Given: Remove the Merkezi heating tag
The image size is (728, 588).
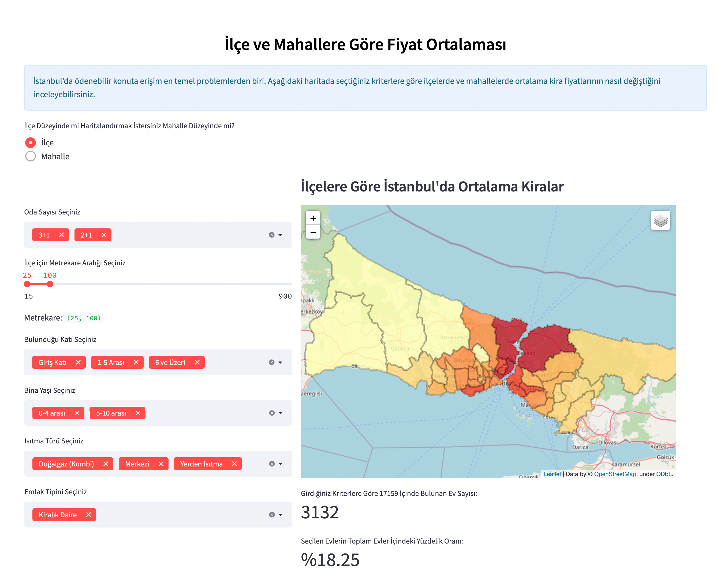Looking at the screenshot, I should point(161,464).
